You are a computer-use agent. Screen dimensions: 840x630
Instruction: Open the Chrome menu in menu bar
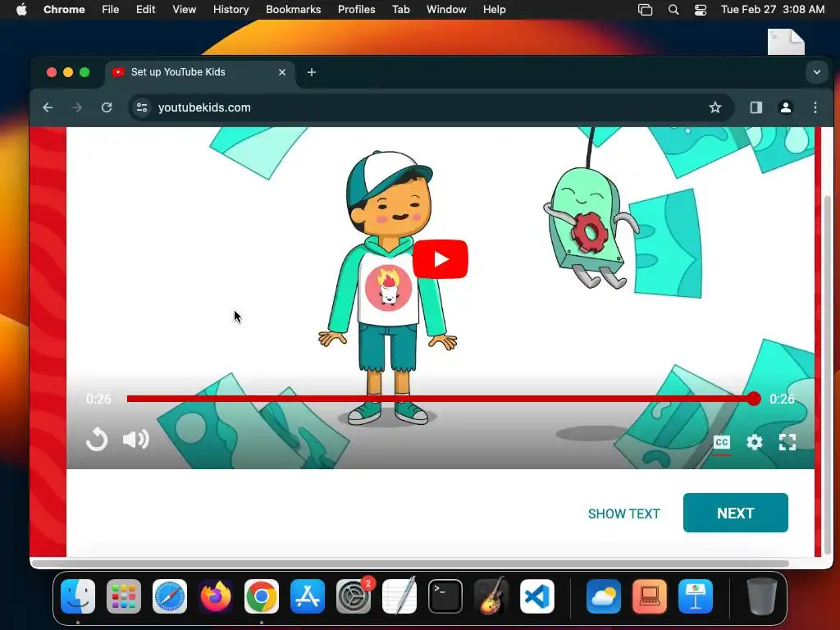point(64,10)
